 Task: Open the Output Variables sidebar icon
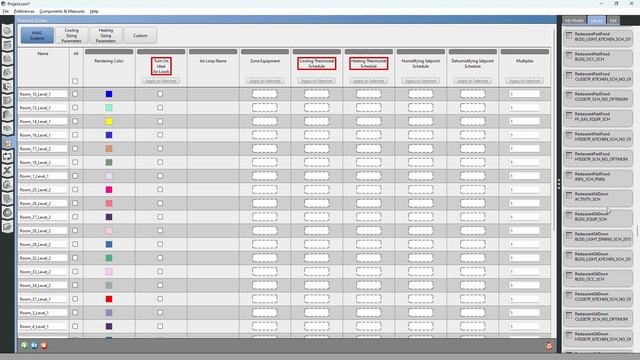click(x=7, y=171)
